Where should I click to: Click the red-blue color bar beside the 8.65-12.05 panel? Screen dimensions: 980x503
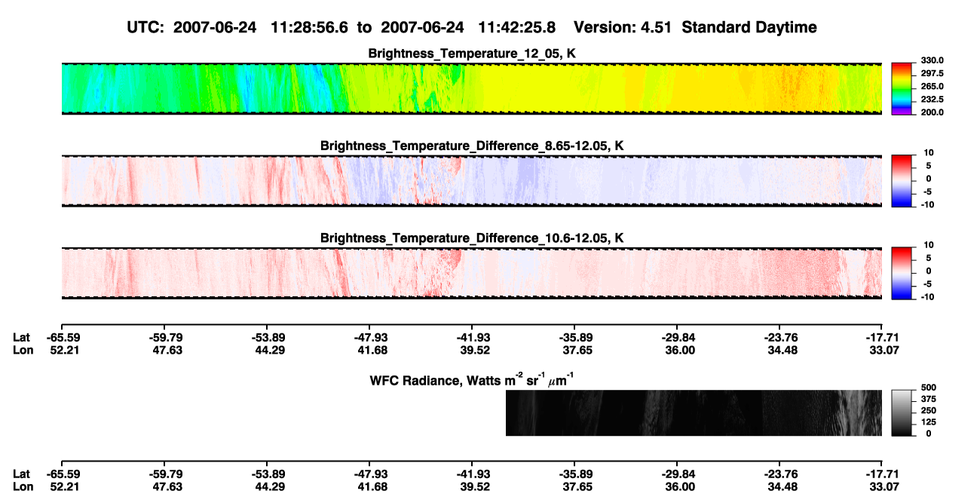(902, 181)
